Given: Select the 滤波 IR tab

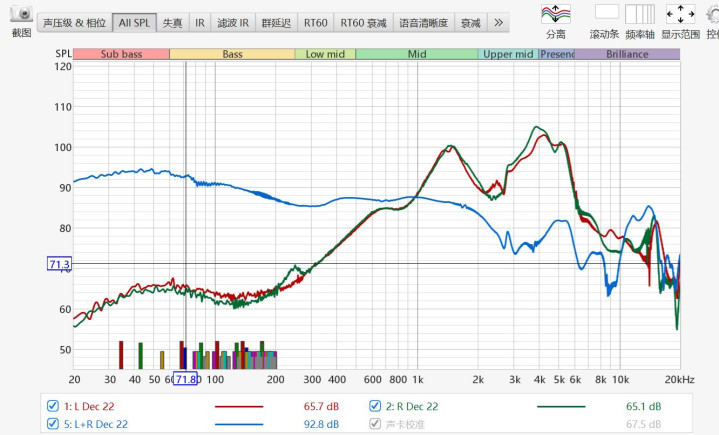Looking at the screenshot, I should click(x=233, y=22).
